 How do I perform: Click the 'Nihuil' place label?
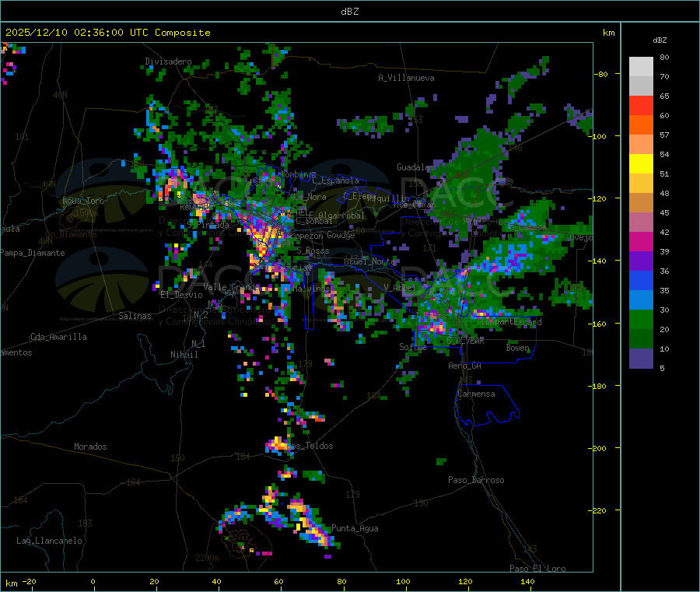[x=184, y=355]
